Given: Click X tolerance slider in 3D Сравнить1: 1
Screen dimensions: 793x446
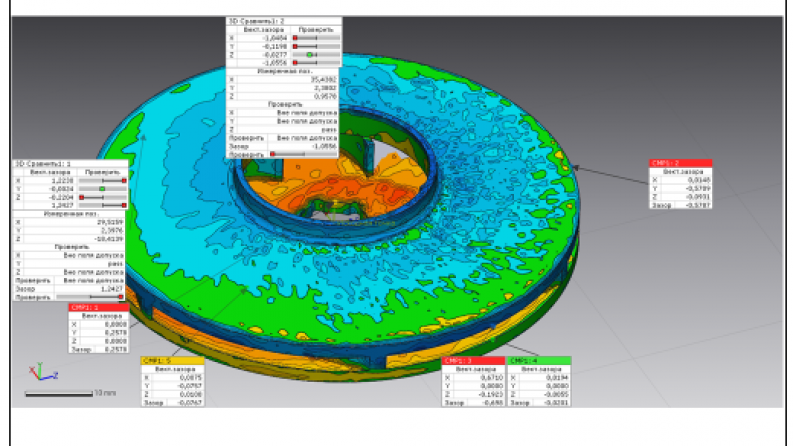Looking at the screenshot, I should tap(102, 180).
